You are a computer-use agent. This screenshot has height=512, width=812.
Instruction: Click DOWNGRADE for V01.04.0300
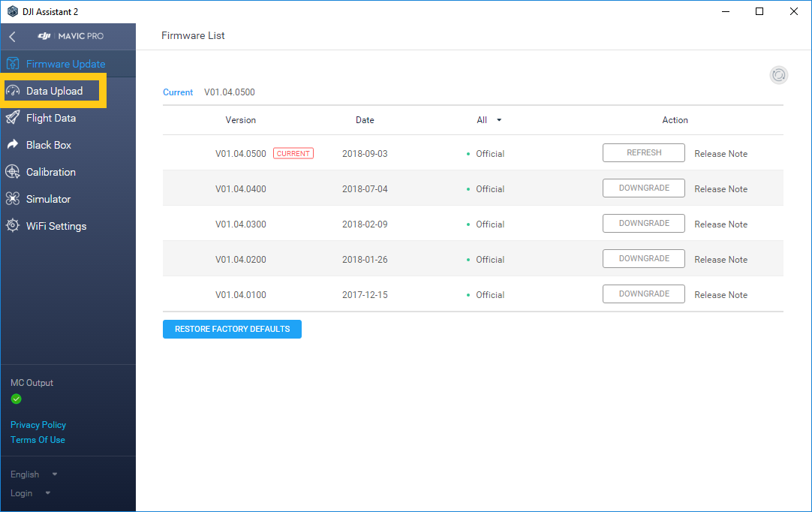[644, 224]
